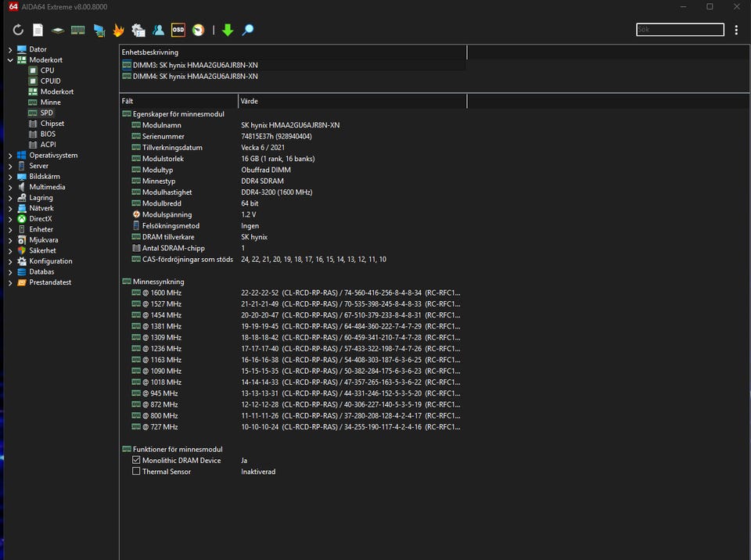This screenshot has height=560, width=751.
Task: Collapse the Moderkort tree node
Action: point(10,60)
